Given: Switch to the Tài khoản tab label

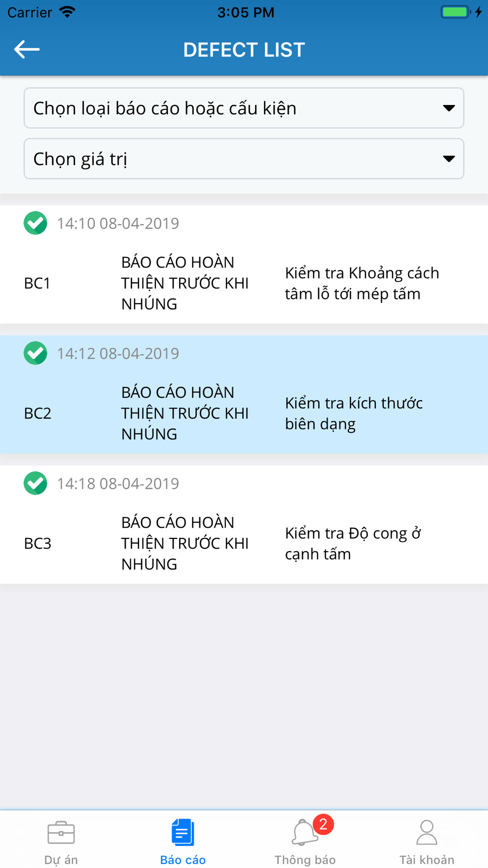Looking at the screenshot, I should pyautogui.click(x=427, y=860).
